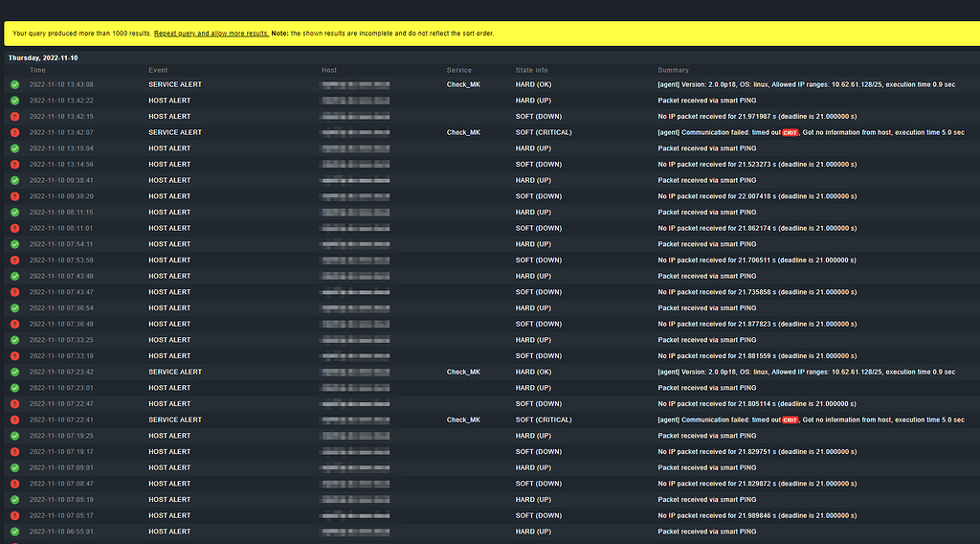The width and height of the screenshot is (980, 544).
Task: Click the red CRIT badge in 13:42:07 summary
Action: pos(791,132)
